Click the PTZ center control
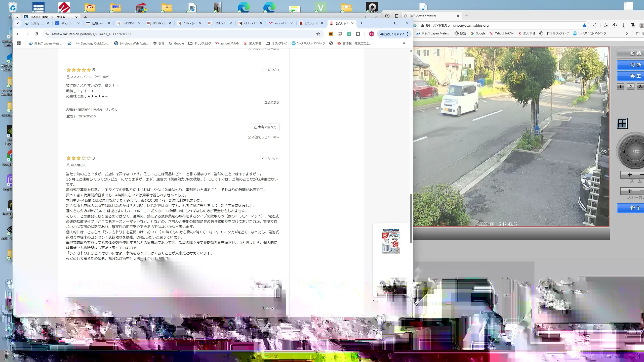644x362 pixels. (635, 152)
